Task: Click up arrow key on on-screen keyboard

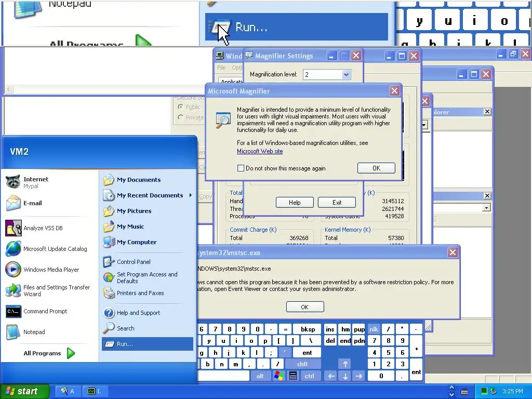Action: pos(345,364)
